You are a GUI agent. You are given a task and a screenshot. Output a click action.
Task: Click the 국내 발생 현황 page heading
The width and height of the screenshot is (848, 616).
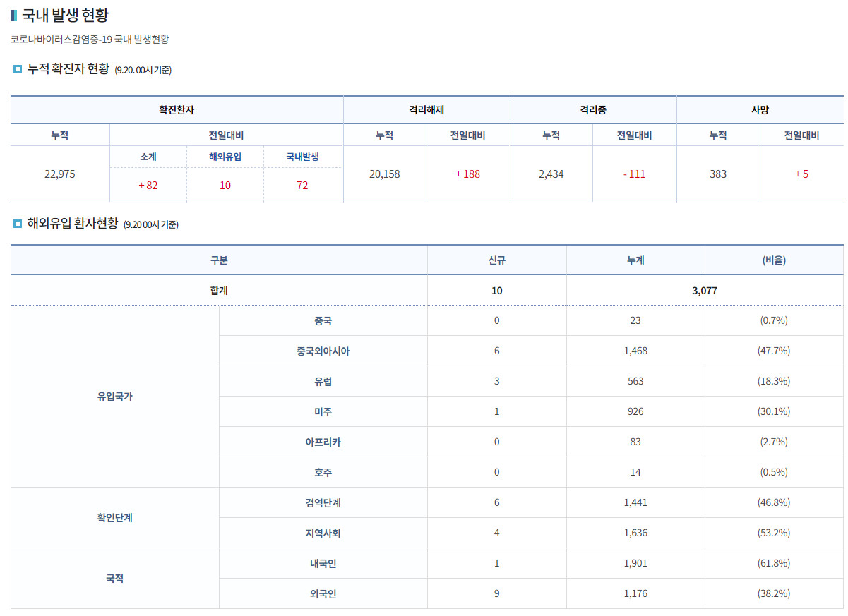(x=65, y=16)
